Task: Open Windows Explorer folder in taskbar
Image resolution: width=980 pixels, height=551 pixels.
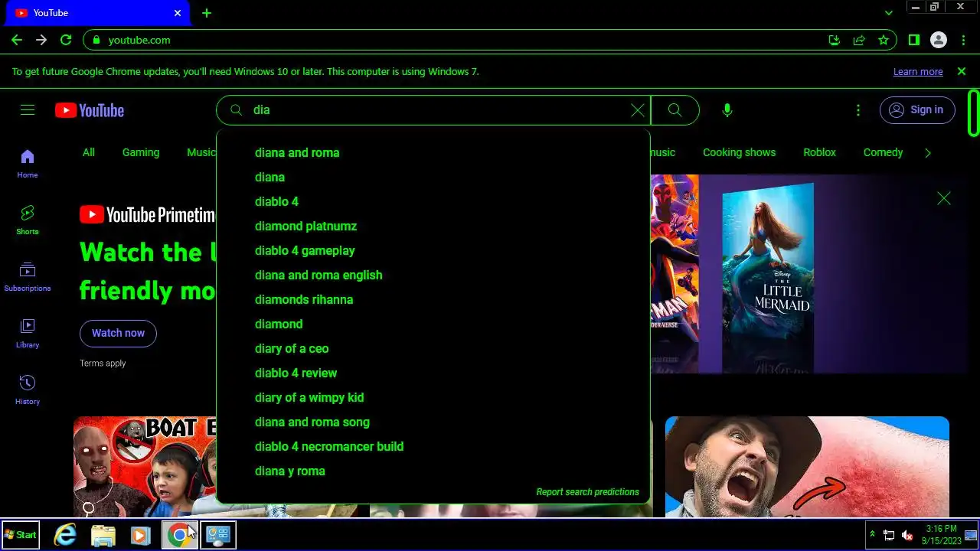Action: click(103, 535)
